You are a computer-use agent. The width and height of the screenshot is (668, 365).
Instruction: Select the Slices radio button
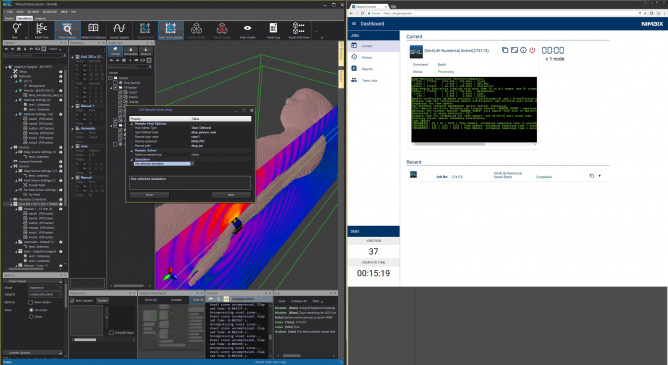tap(31, 316)
